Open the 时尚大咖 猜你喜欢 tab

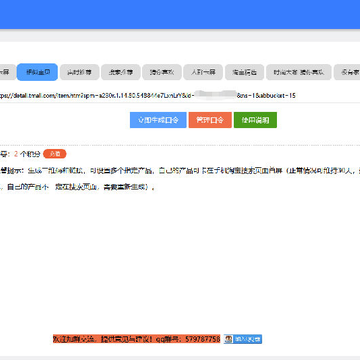298,72
